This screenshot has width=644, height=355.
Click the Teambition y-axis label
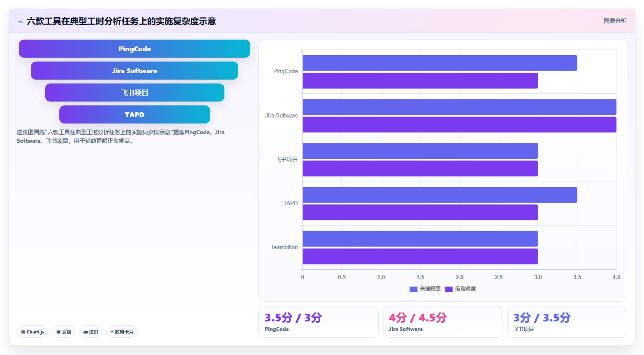284,247
